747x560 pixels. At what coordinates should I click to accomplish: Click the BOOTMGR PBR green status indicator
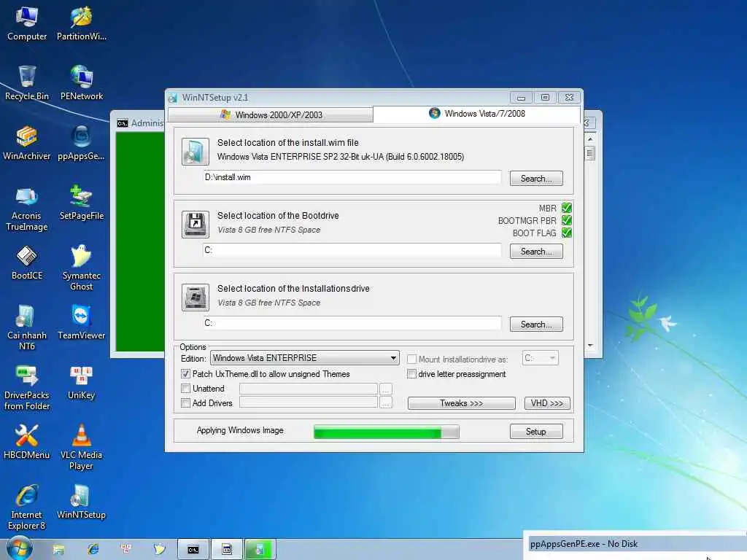click(566, 220)
